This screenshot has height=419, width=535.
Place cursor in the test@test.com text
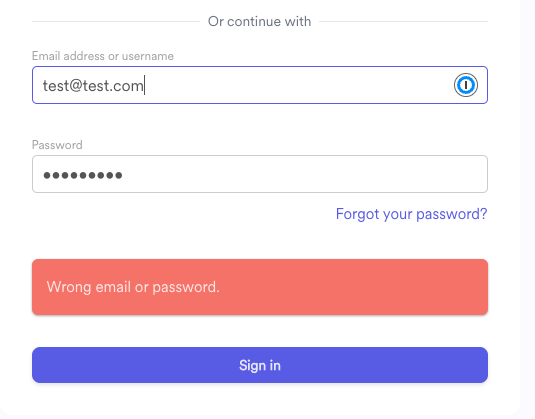point(92,86)
